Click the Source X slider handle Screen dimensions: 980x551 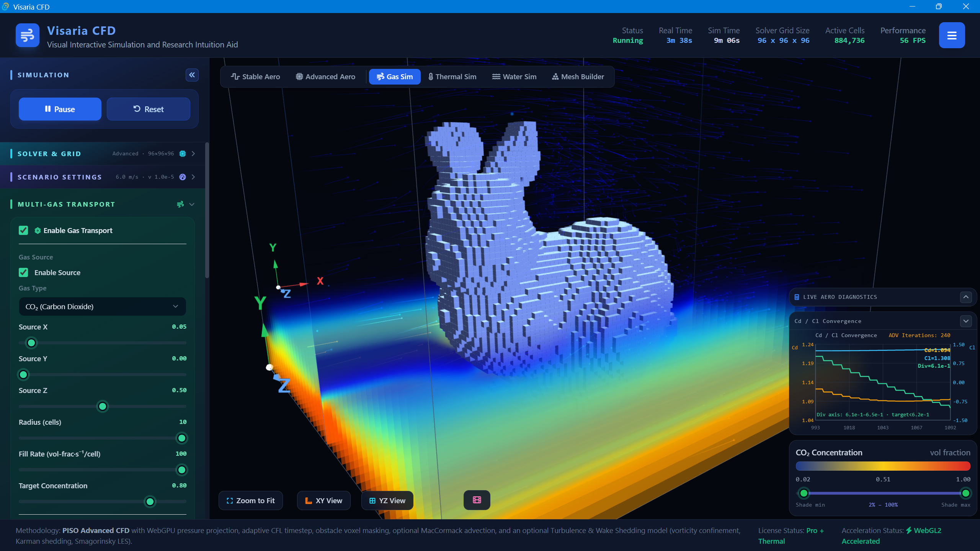[31, 343]
